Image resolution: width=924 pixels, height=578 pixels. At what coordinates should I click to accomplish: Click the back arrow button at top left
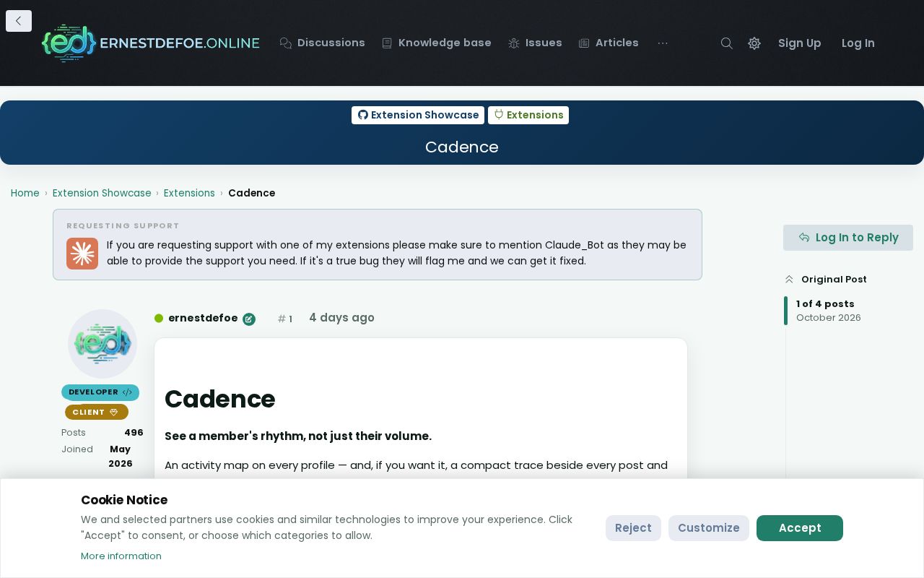pos(19,21)
